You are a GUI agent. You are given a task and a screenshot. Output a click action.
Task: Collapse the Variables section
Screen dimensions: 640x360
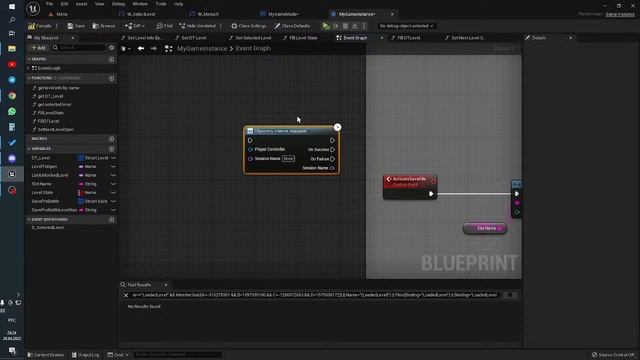tap(29, 149)
